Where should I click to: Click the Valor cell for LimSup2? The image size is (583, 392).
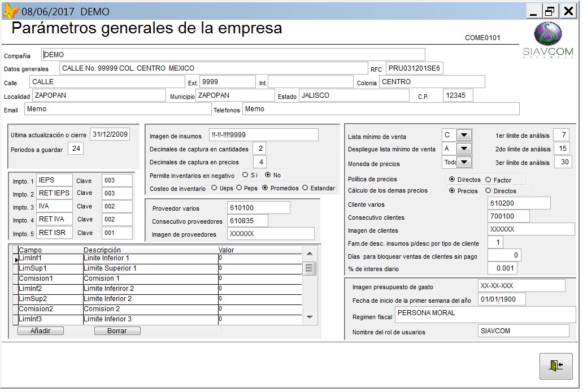[x=260, y=299]
